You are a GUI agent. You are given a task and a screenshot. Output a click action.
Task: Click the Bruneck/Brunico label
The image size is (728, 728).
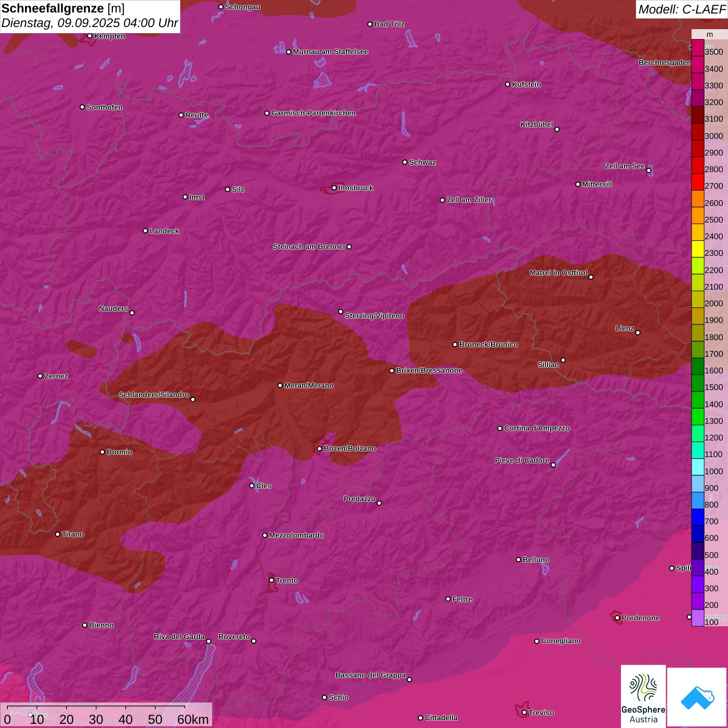(488, 344)
